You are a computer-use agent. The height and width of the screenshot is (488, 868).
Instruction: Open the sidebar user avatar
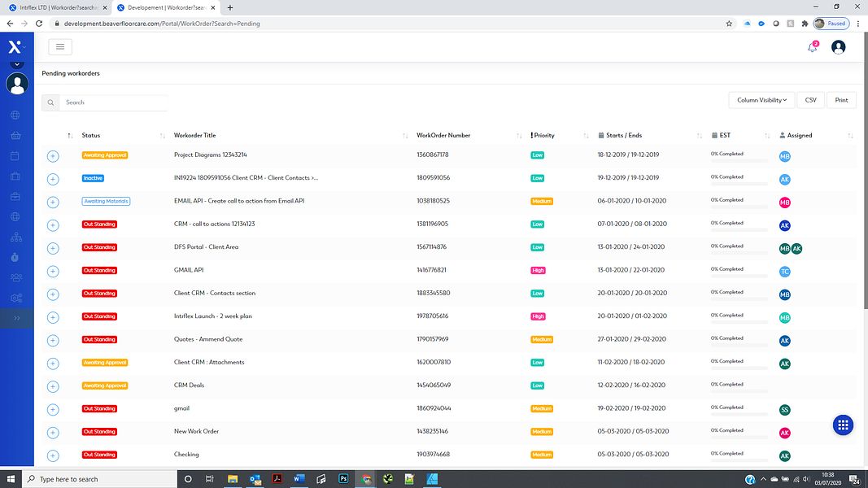coord(17,84)
